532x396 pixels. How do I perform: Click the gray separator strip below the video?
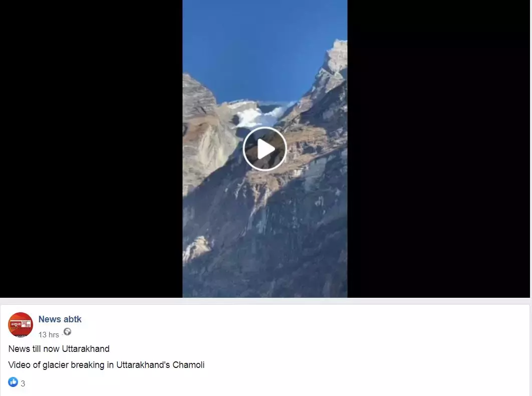264,301
